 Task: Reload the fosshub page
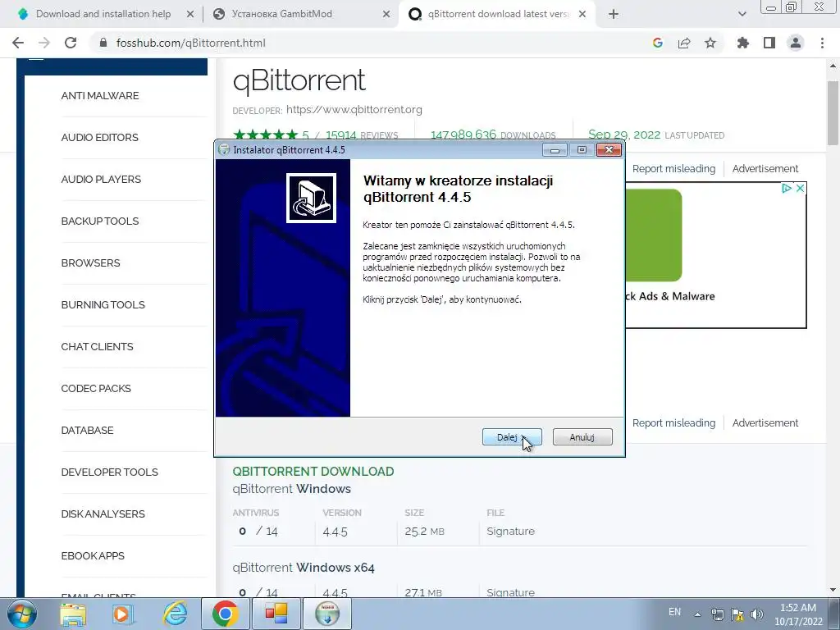coord(71,43)
